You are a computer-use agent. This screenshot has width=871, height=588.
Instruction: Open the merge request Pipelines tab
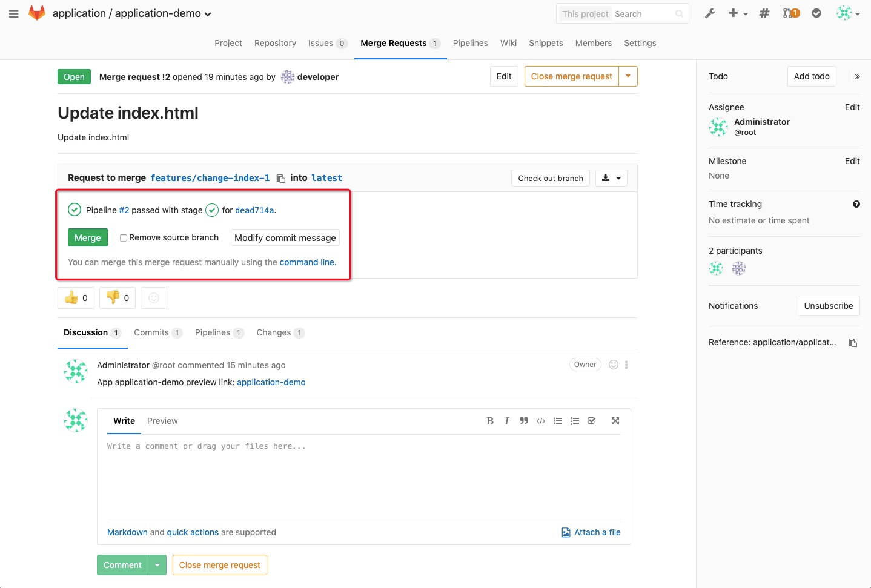click(x=219, y=332)
